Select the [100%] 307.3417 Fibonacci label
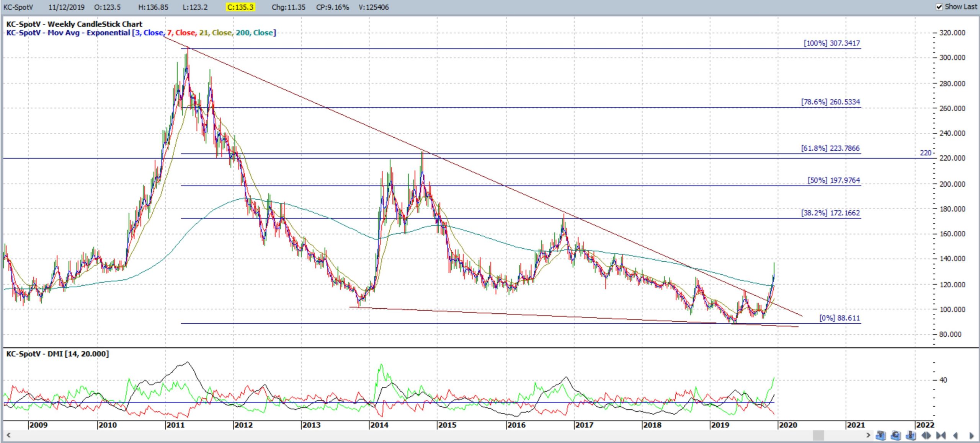The width and height of the screenshot is (980, 443). (831, 43)
